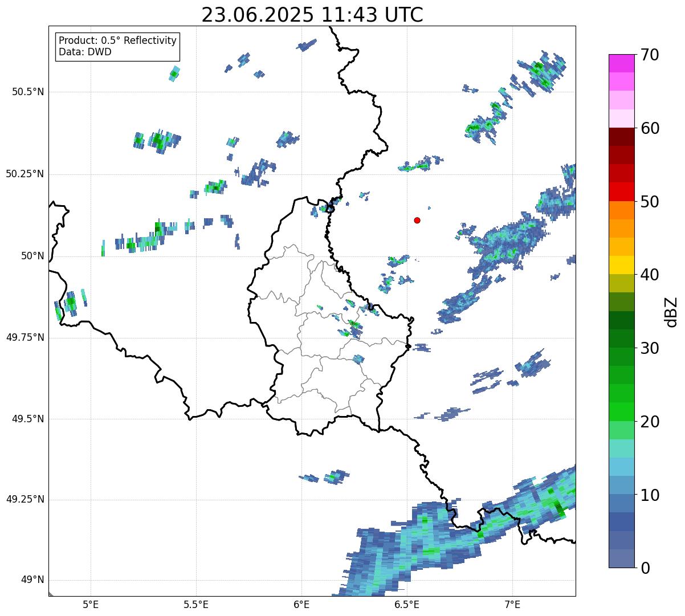Pick the light cyan colorbar segment near 15
685x616 pixels.
622,448
